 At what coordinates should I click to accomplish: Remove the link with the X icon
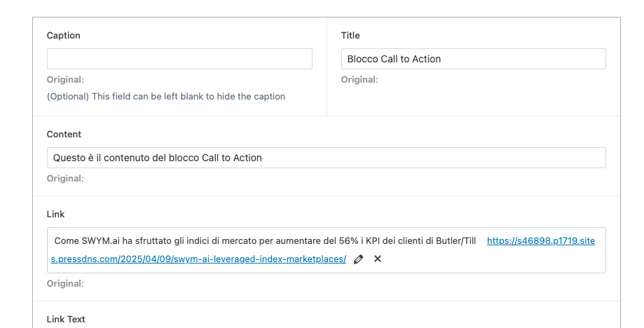[378, 259]
